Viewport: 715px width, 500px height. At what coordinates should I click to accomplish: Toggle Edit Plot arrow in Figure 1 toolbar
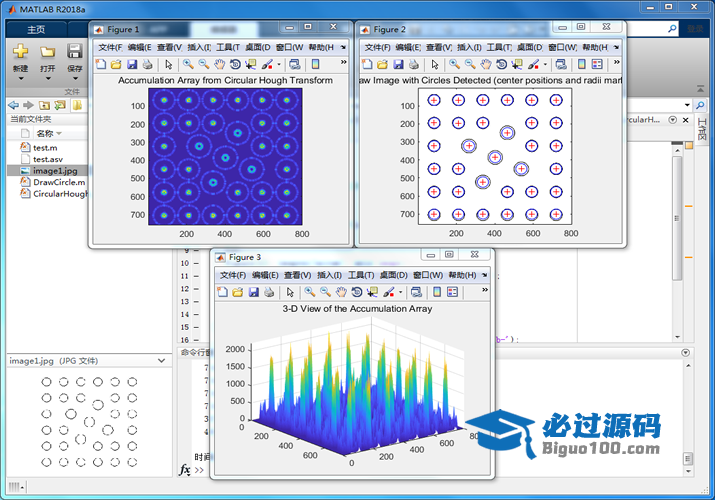tap(169, 65)
